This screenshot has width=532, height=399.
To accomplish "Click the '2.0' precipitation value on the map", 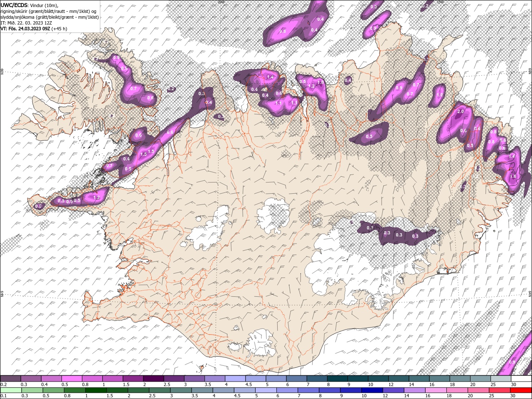I will 461,112.
